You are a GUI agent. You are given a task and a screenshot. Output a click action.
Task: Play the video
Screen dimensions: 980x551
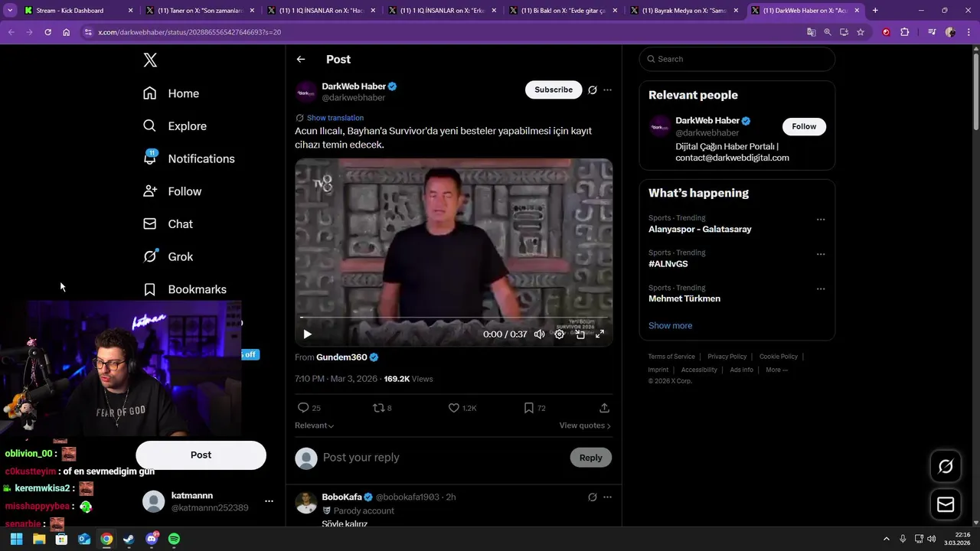click(307, 334)
